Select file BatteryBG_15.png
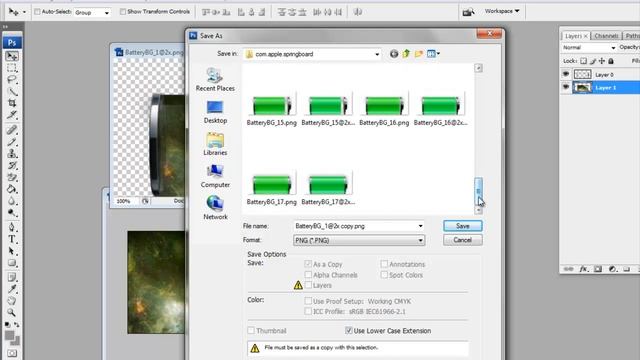The image size is (640, 360). coord(271,109)
